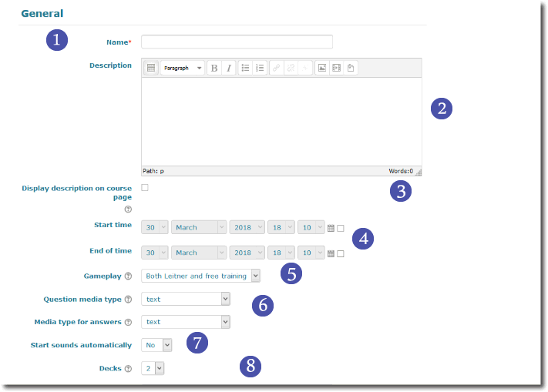Open the Paragraph format dropdown
548x392 pixels.
[183, 68]
